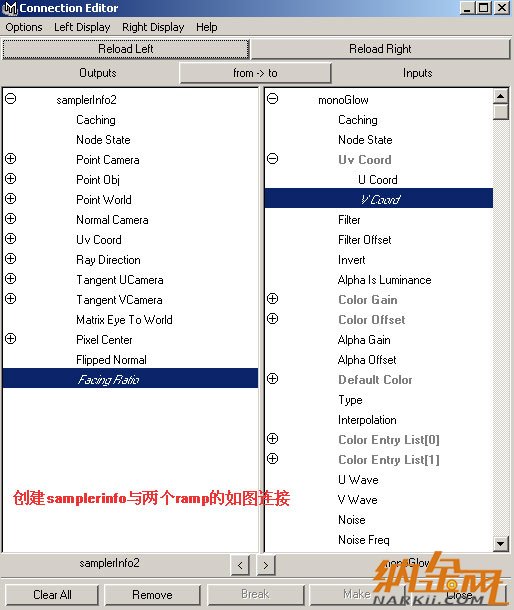Expand Color Gain input attribute
Image resolution: width=514 pixels, height=610 pixels.
[x=272, y=299]
